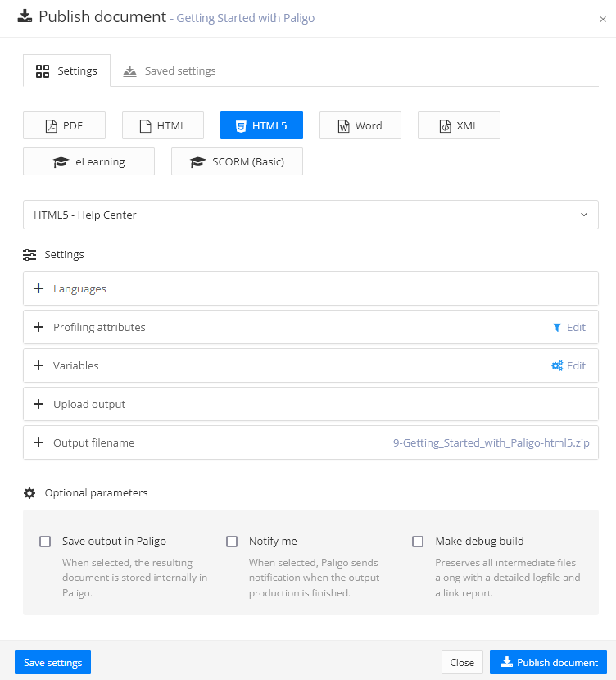616x680 pixels.
Task: Click the Publish document button
Action: pos(548,662)
